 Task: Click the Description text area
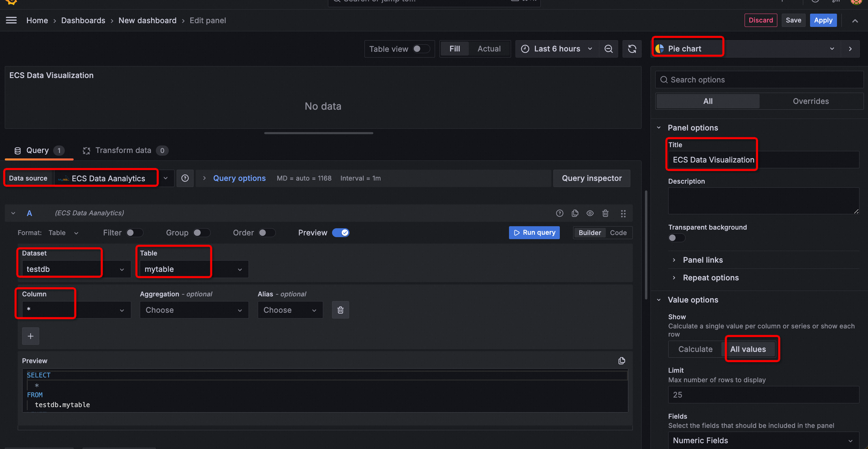coord(763,201)
